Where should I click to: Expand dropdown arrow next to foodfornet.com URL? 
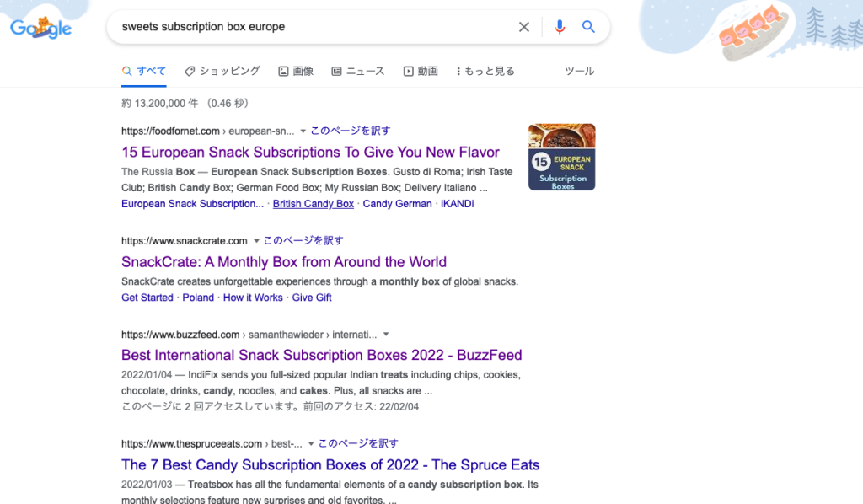coord(303,131)
